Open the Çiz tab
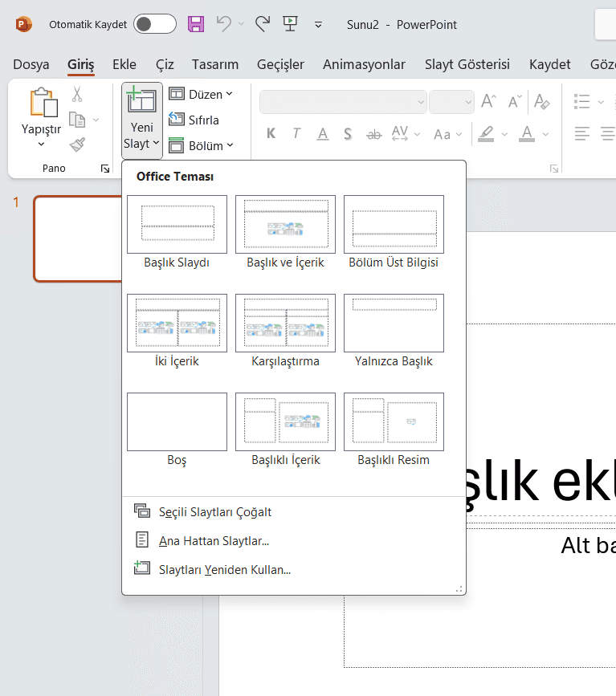Image resolution: width=616 pixels, height=696 pixels. click(165, 64)
